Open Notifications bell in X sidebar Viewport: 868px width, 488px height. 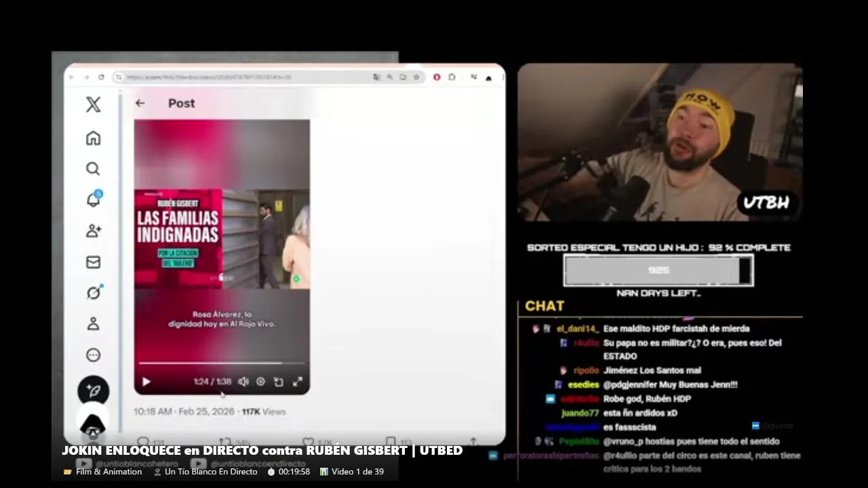pos(94,199)
